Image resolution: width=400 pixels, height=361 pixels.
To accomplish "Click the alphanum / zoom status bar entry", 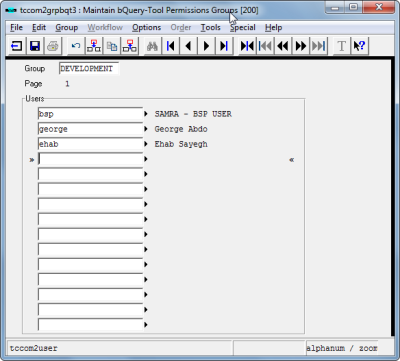I will point(342,348).
